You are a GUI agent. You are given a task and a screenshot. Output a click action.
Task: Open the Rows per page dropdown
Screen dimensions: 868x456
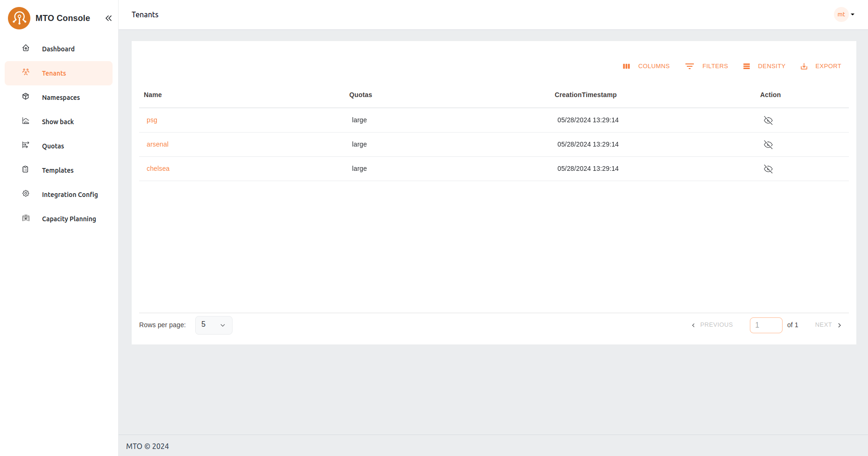pos(213,325)
